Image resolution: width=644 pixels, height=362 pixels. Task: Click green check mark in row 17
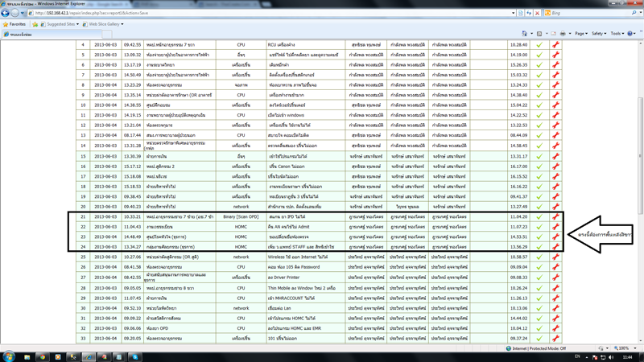539,176
